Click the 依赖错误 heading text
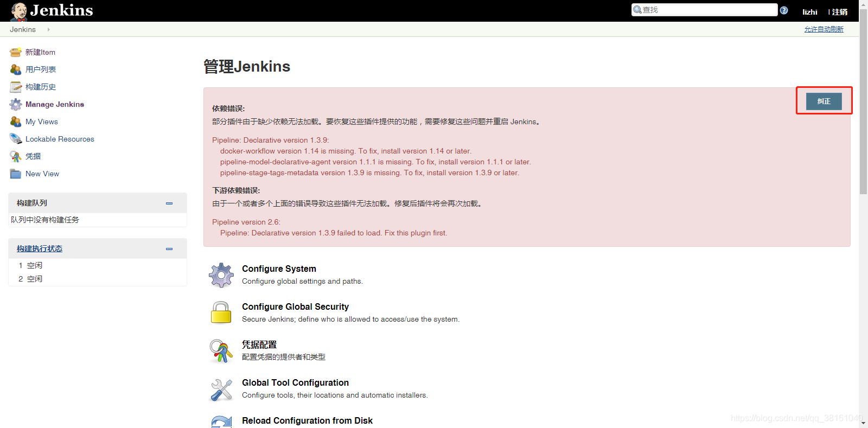The image size is (868, 428). pyautogui.click(x=228, y=108)
